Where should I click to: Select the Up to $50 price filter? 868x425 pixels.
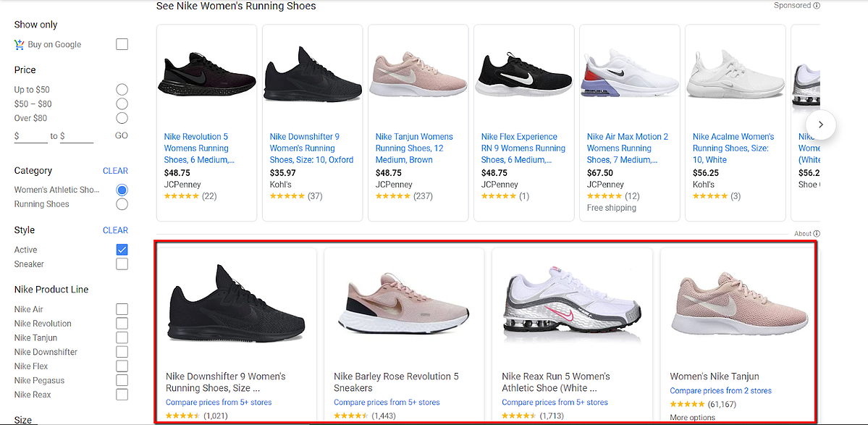point(122,89)
